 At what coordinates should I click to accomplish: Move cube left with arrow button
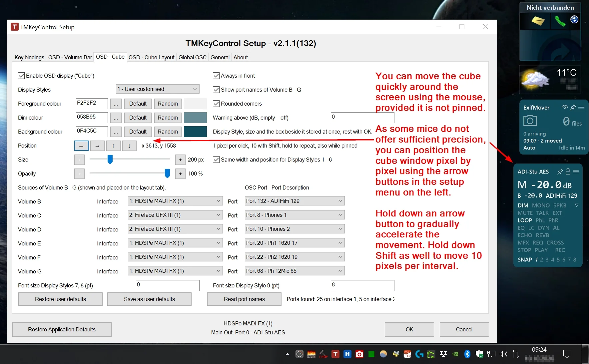click(x=81, y=146)
